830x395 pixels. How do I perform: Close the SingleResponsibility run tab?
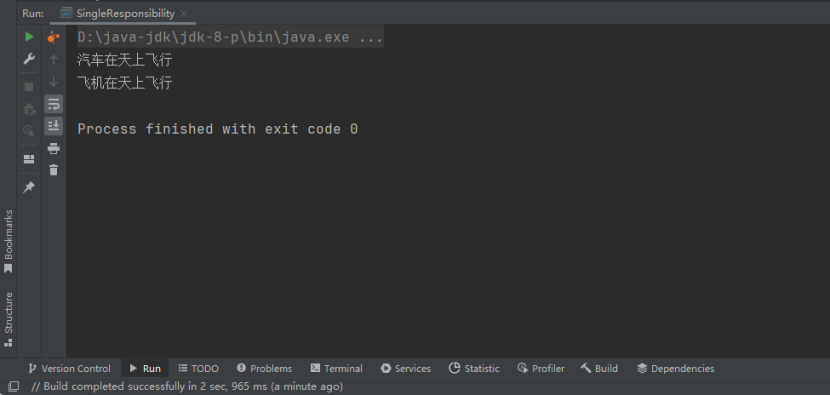coord(184,14)
